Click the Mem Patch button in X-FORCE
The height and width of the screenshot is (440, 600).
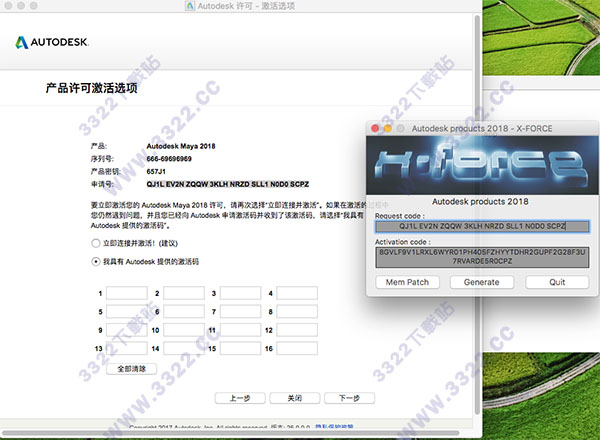pos(407,282)
